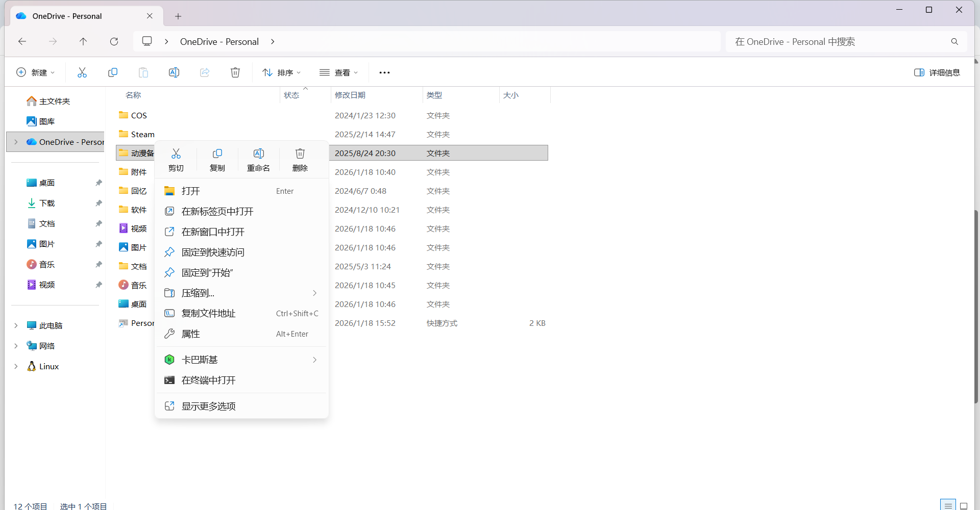Viewport: 980px width, 510px height.
Task: Toggle the 详细信息 pane
Action: click(937, 72)
